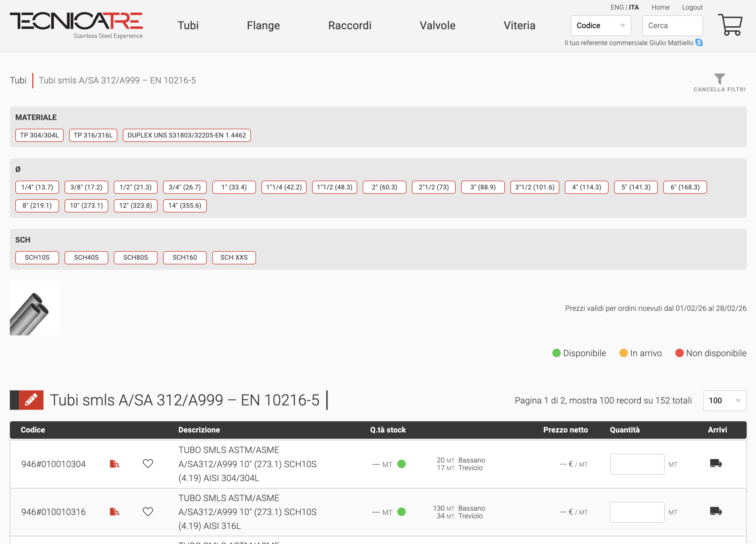Add 946#010010304 to favorites with heart icon

148,464
